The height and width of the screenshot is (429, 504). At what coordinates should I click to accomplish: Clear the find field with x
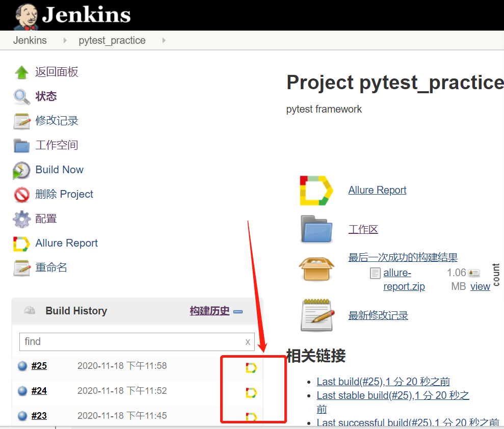pyautogui.click(x=248, y=342)
